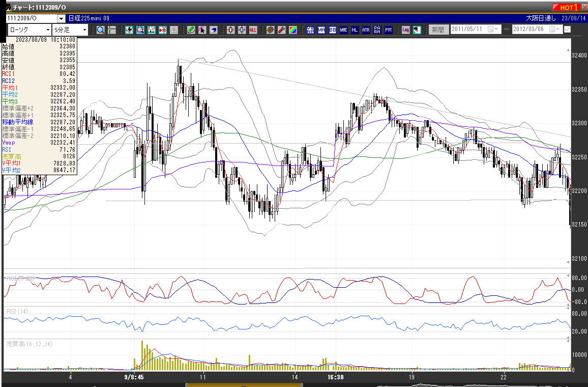The image size is (588, 387).
Task: Click the 始値 open price row
Action: 39,46
